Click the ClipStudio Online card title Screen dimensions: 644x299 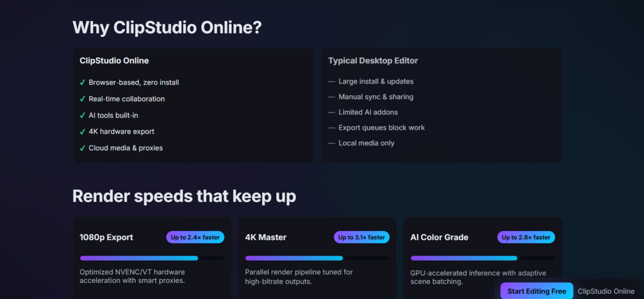pyautogui.click(x=114, y=61)
